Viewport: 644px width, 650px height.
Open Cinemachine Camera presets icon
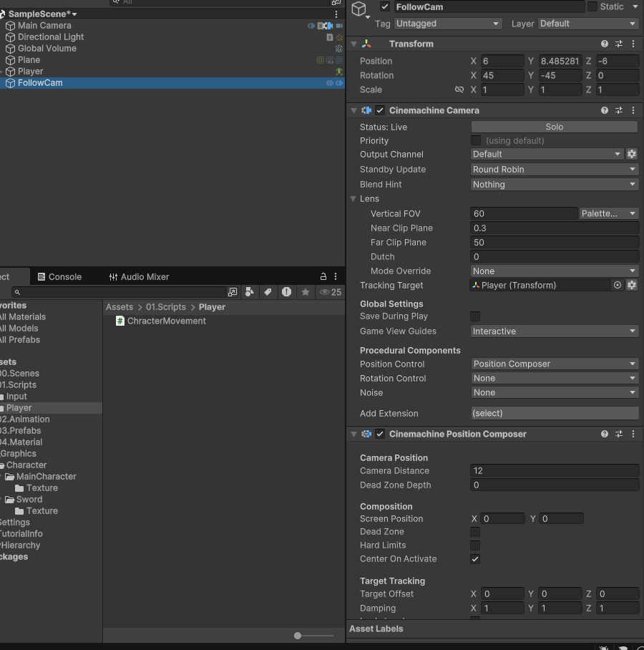pos(619,110)
